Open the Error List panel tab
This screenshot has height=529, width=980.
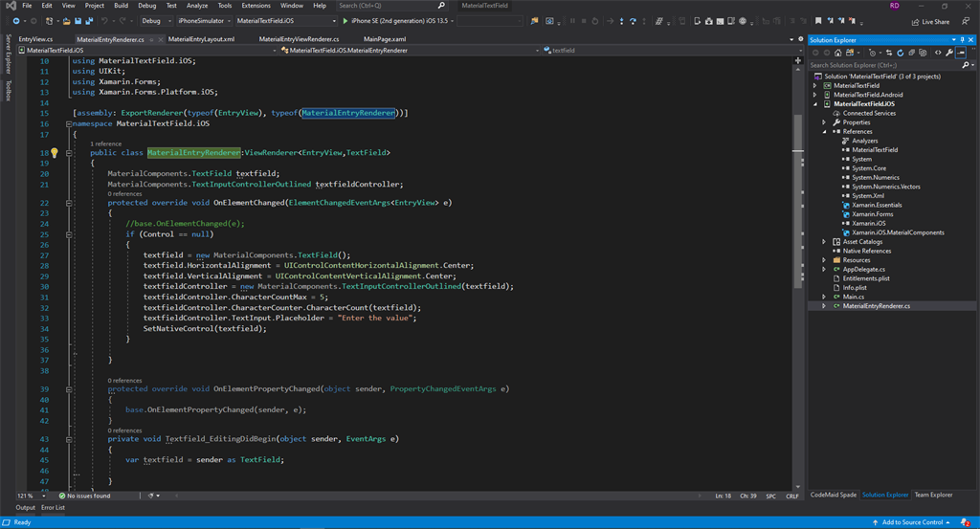point(53,508)
